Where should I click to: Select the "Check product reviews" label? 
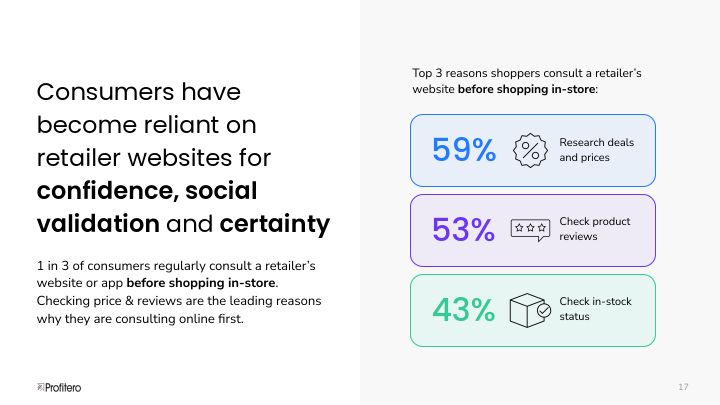click(x=595, y=229)
